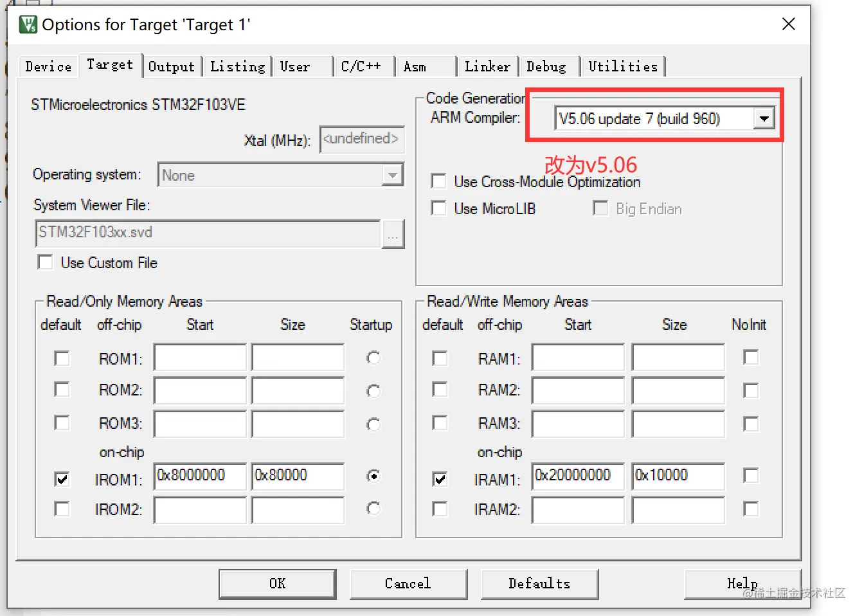This screenshot has width=862, height=616.
Task: Click the IRAM1 Start field 0x20000000
Action: point(578,476)
